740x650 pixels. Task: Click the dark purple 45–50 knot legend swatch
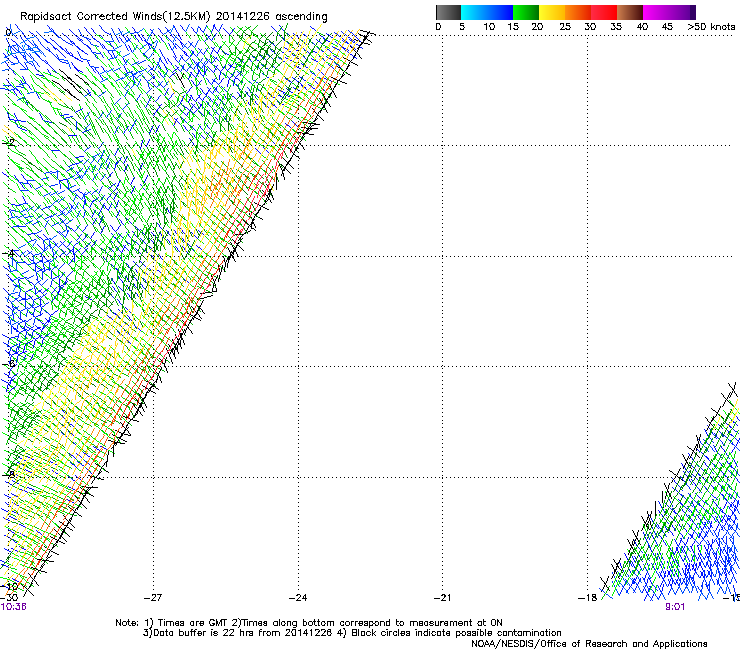tap(682, 12)
